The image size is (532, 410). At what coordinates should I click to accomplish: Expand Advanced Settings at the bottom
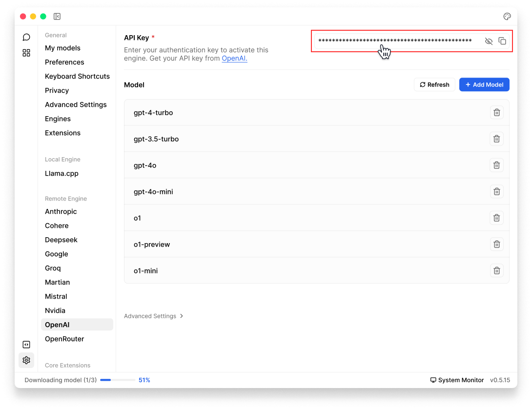point(154,316)
